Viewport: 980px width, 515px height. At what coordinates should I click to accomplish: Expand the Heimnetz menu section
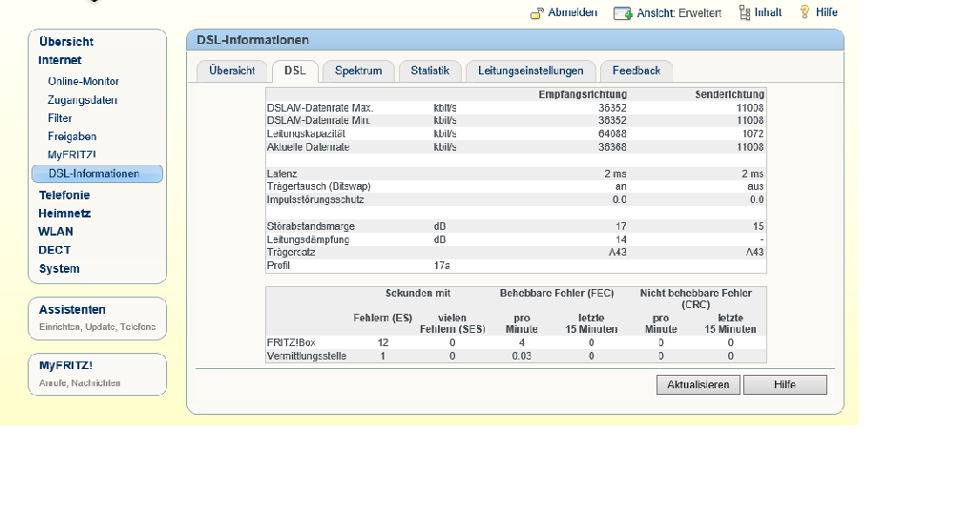pyautogui.click(x=64, y=214)
